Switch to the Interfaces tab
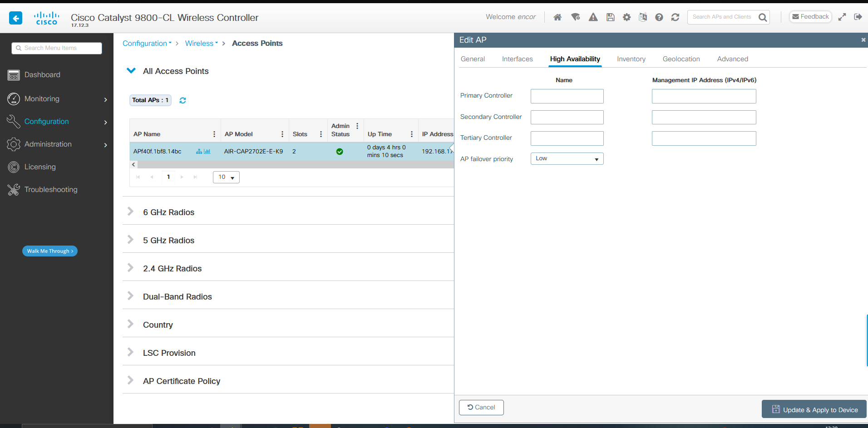This screenshot has height=428, width=868. tap(517, 59)
